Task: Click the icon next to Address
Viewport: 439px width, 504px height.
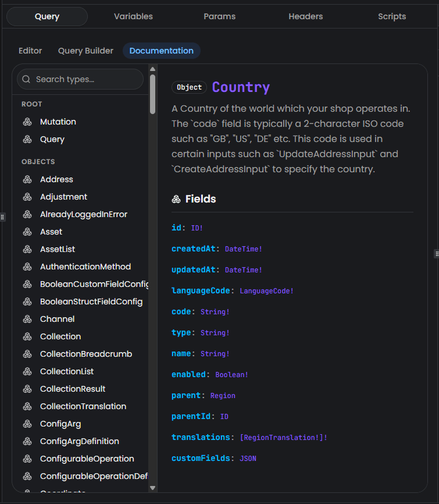Action: click(x=27, y=179)
